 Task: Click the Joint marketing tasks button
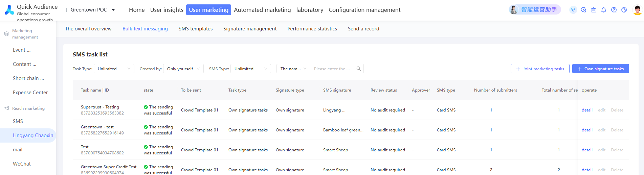point(540,69)
